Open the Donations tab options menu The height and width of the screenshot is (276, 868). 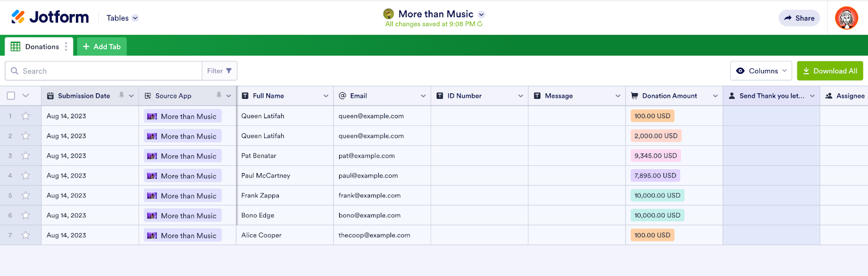(x=66, y=47)
